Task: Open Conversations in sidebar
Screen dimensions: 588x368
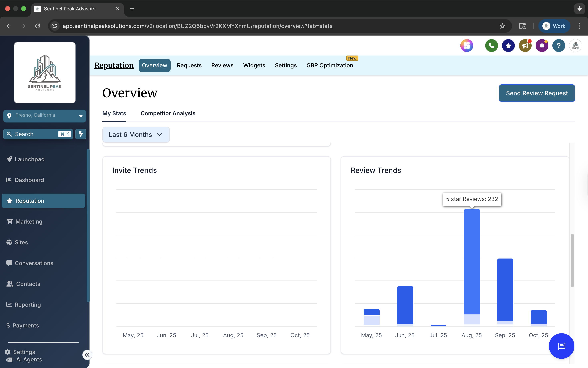Action: (x=43, y=263)
